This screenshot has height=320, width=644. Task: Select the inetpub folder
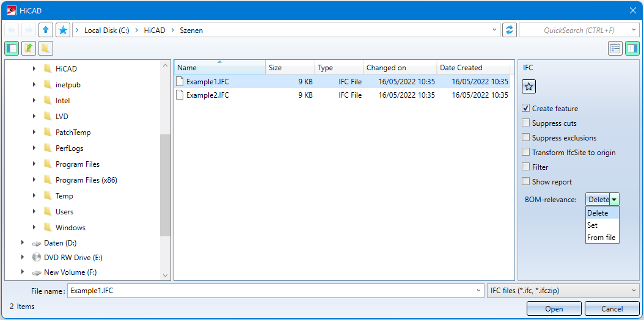pyautogui.click(x=68, y=84)
